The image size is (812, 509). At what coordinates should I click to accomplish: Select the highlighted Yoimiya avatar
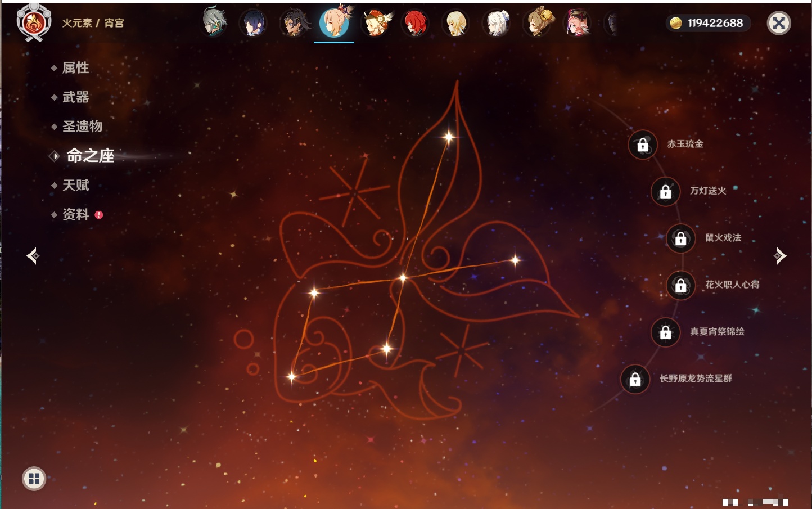click(335, 22)
